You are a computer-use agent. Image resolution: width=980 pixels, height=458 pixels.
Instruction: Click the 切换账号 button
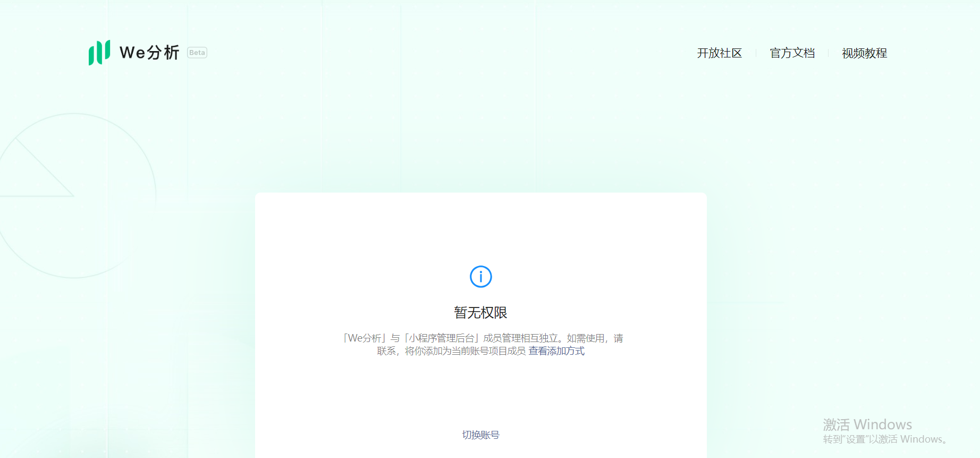coord(481,435)
